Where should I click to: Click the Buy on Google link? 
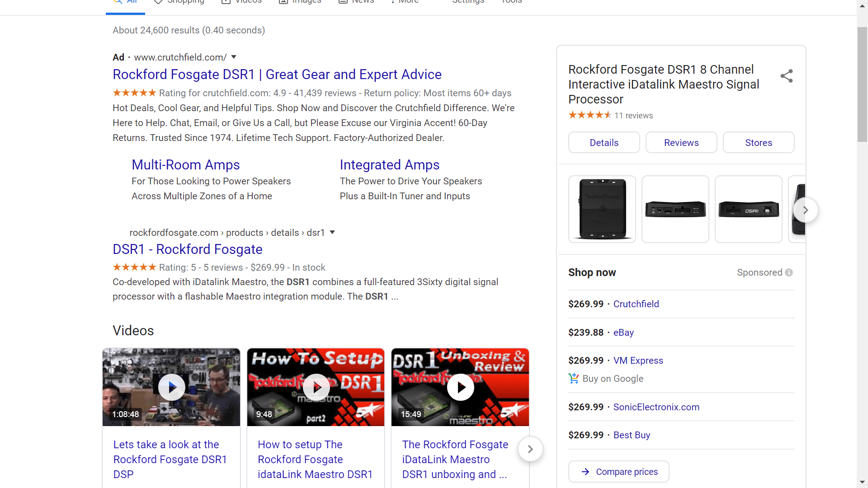613,379
